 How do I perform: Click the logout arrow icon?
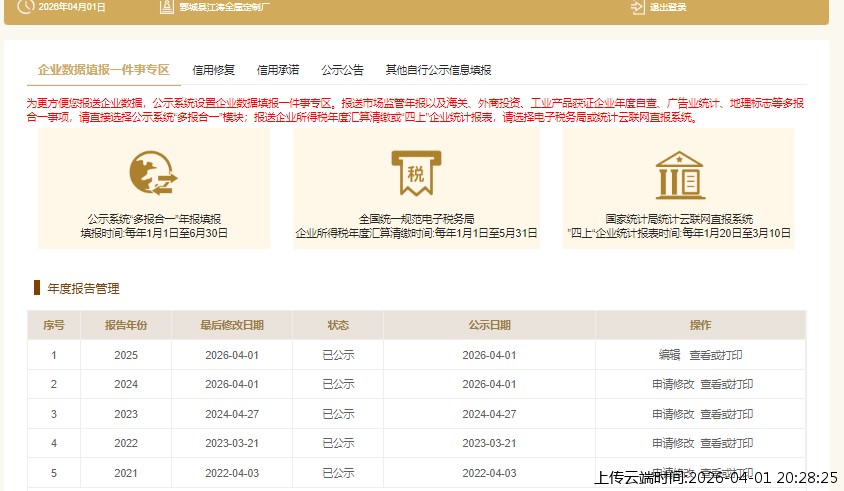point(638,7)
